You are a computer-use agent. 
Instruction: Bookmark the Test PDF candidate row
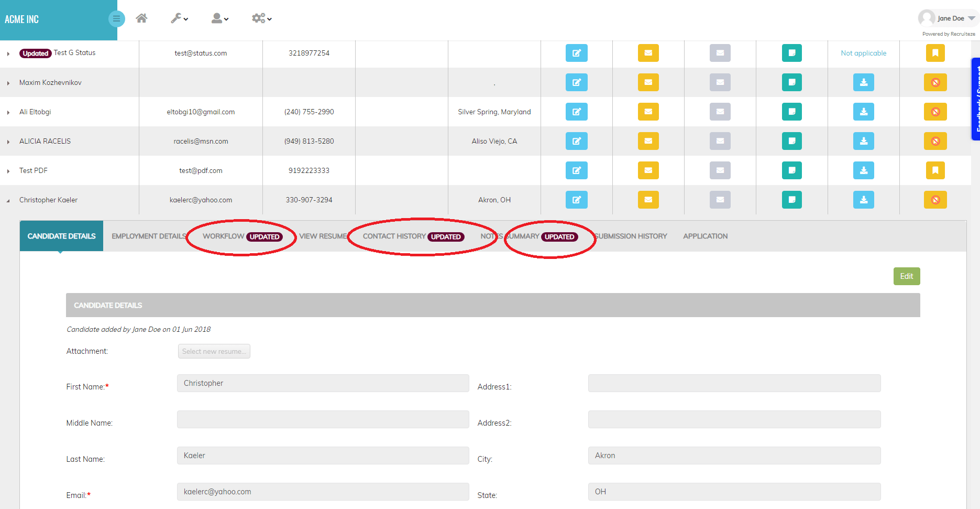point(935,170)
